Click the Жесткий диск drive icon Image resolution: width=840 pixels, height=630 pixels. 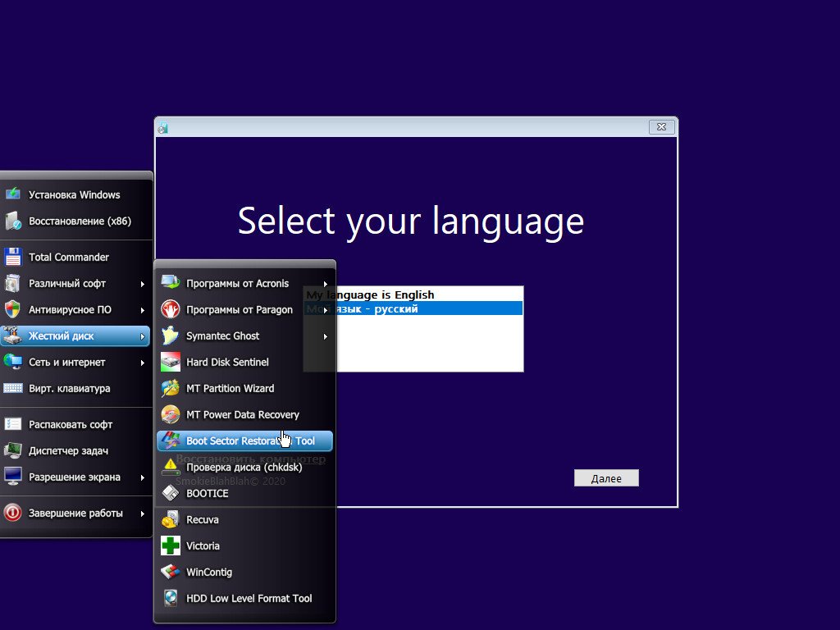coord(13,336)
